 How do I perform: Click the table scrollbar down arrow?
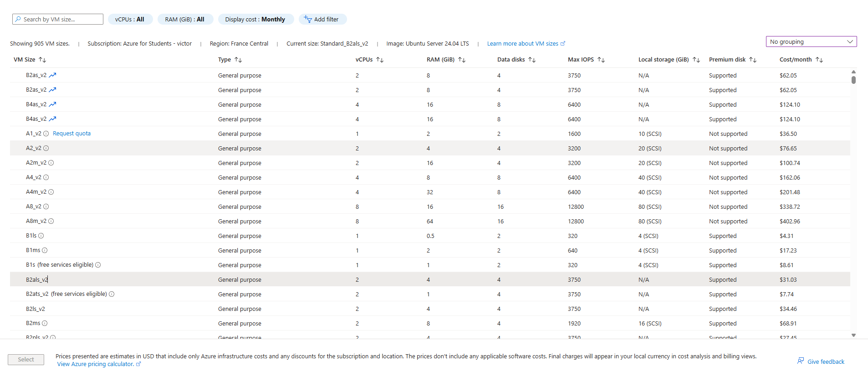pos(853,335)
